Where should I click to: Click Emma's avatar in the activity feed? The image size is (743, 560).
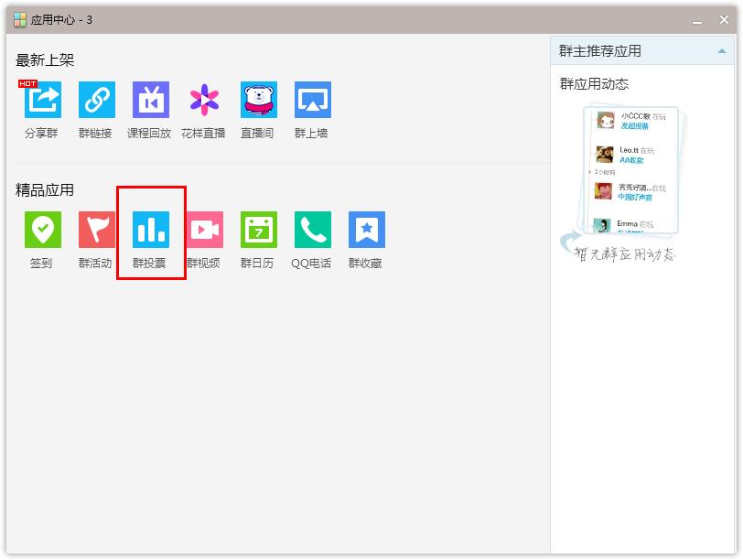click(605, 225)
